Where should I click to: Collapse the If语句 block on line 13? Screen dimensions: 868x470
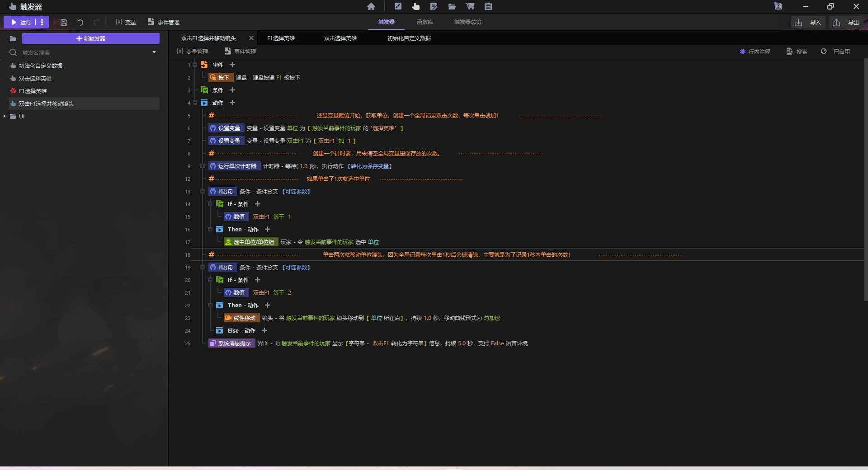click(x=203, y=191)
